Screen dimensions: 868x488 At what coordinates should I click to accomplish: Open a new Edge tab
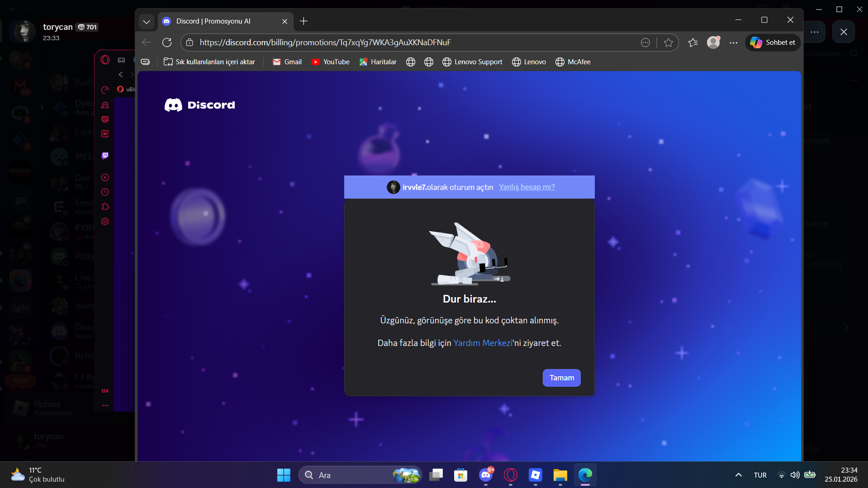[x=304, y=21]
